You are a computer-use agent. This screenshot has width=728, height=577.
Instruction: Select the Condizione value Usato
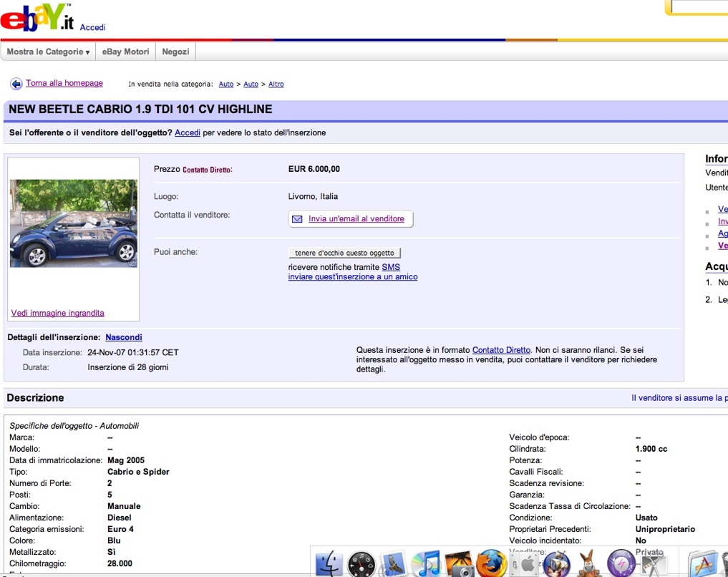tap(646, 518)
